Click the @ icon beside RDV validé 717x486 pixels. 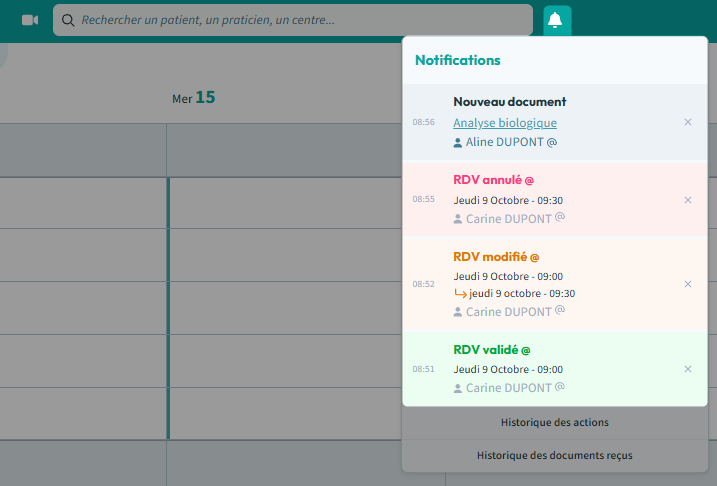pyautogui.click(x=526, y=350)
